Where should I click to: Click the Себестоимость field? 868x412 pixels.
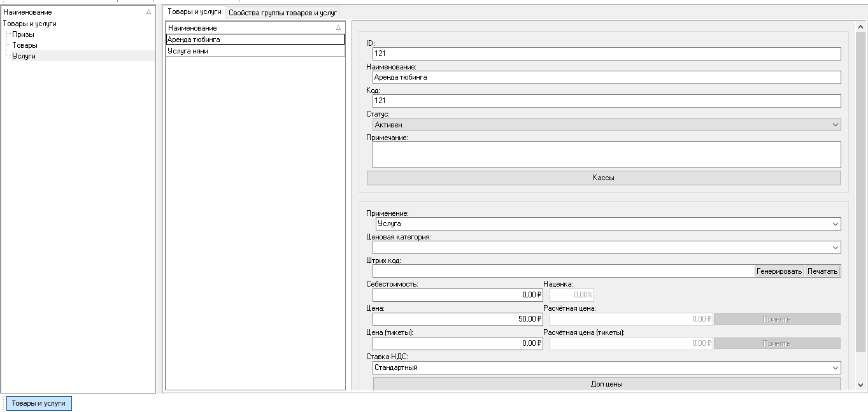[457, 295]
